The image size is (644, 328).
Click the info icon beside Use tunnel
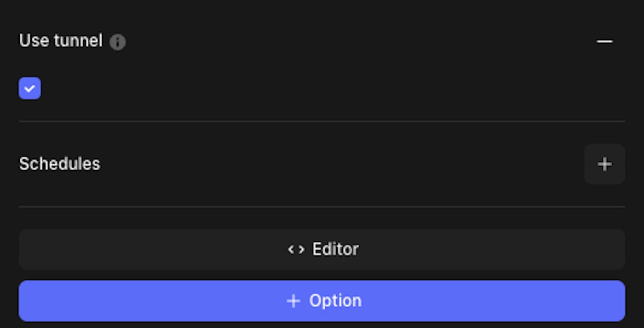point(117,42)
